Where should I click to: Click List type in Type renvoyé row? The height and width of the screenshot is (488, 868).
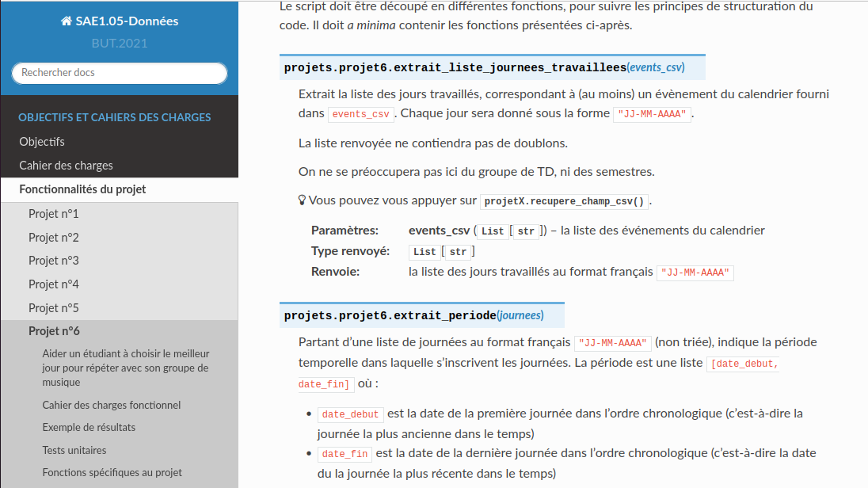[x=424, y=252]
